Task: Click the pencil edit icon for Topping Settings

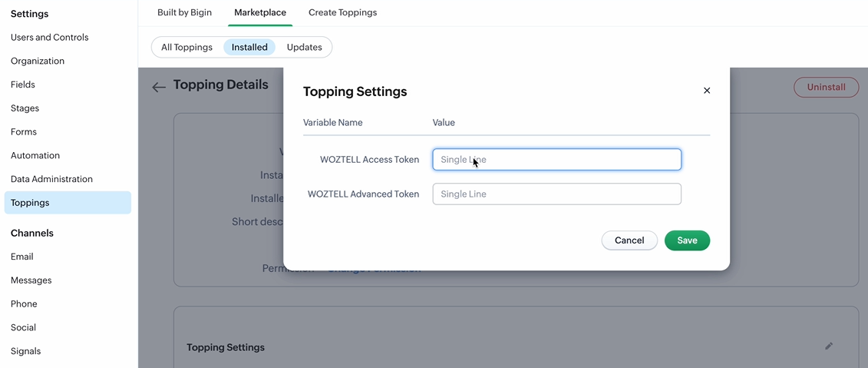Action: click(829, 346)
